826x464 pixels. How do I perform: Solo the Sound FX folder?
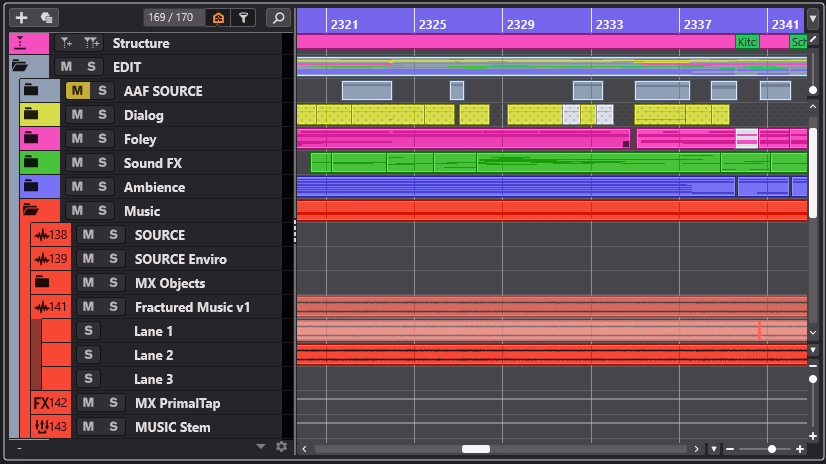[102, 163]
